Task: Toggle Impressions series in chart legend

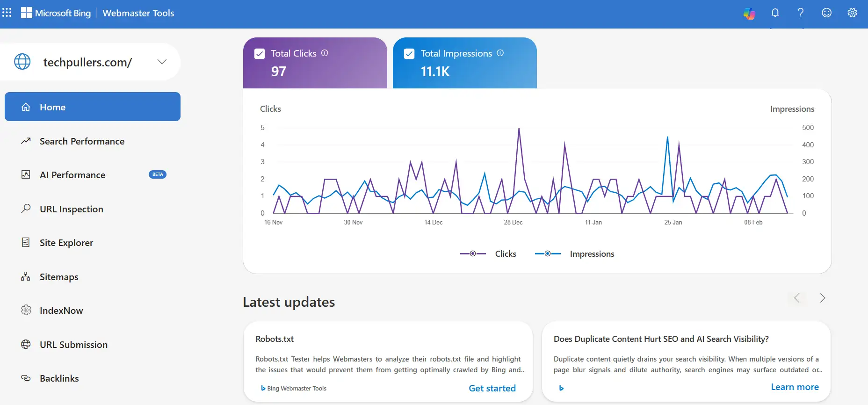Action: pyautogui.click(x=574, y=253)
